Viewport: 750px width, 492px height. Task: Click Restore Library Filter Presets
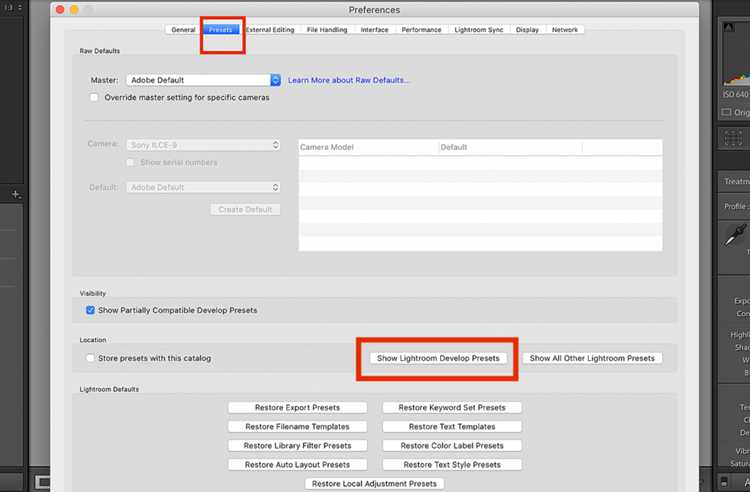pyautogui.click(x=298, y=446)
